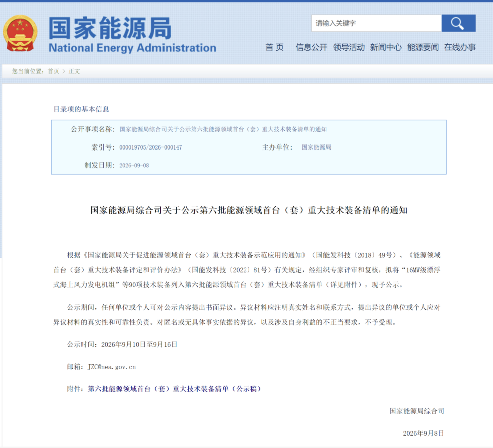Click the closing date 2026年9月8日
This screenshot has width=493, height=448.
(x=423, y=433)
